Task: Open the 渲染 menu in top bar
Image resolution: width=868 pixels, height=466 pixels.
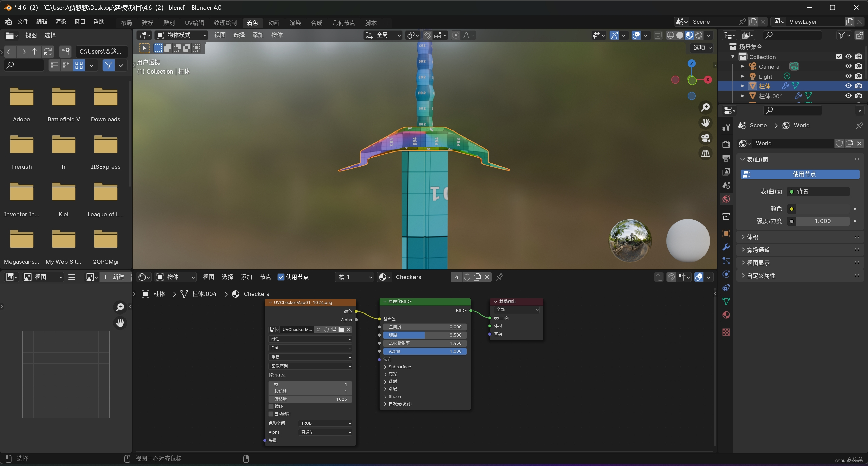Action: click(61, 22)
